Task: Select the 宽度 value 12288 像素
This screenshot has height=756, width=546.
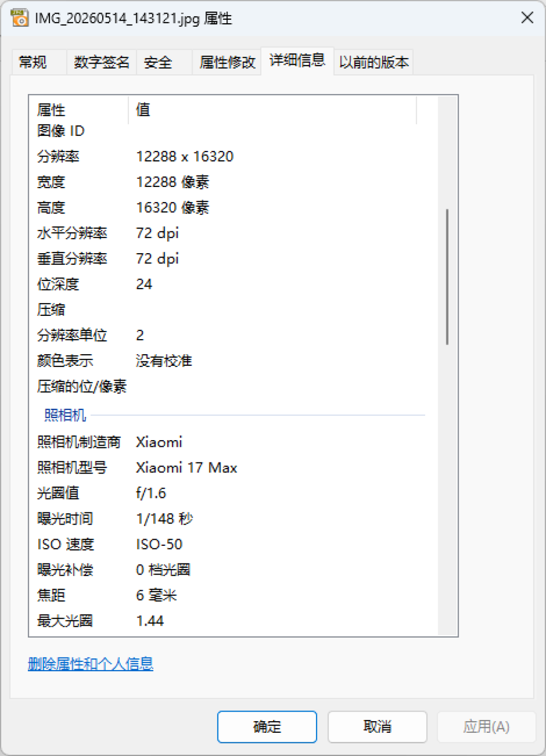Action: tap(172, 182)
